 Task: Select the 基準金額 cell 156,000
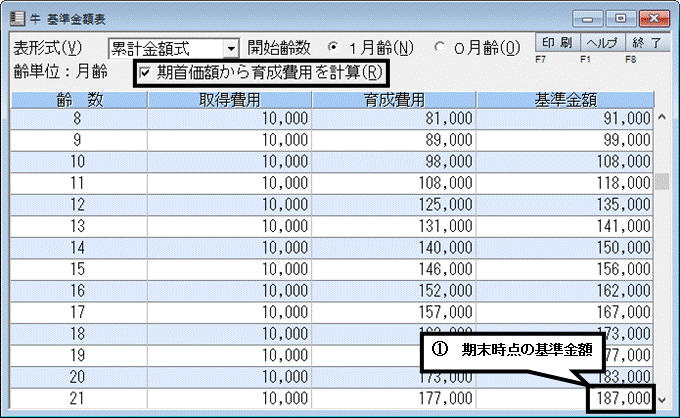point(565,269)
